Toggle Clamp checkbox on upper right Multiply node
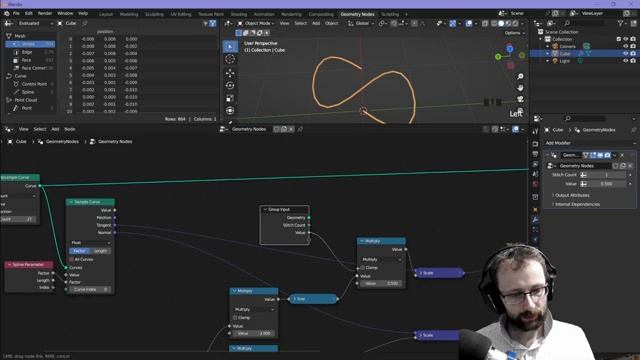 [362, 268]
